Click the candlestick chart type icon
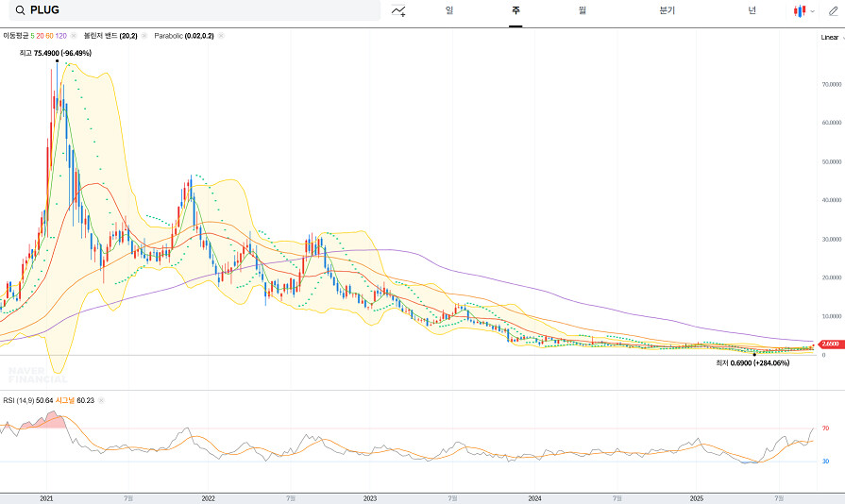This screenshot has height=504, width=845. coord(800,10)
